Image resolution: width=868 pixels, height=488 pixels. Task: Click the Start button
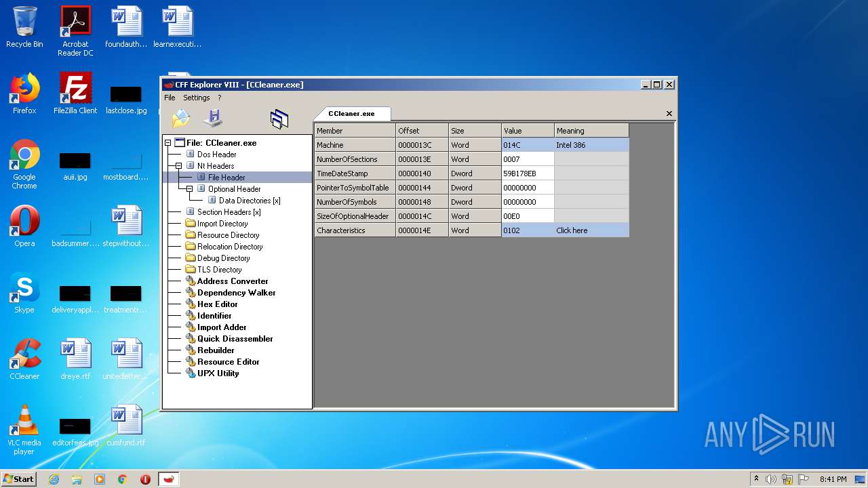(18, 479)
